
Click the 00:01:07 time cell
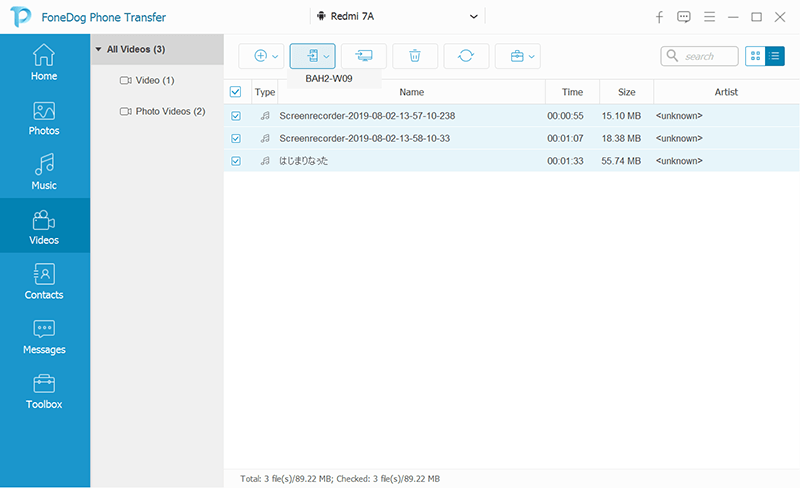coord(565,138)
